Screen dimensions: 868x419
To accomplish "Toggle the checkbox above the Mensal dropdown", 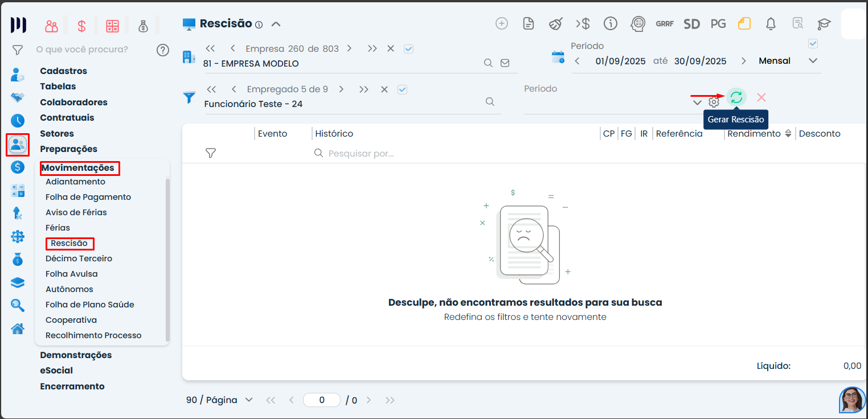I will click(x=813, y=44).
